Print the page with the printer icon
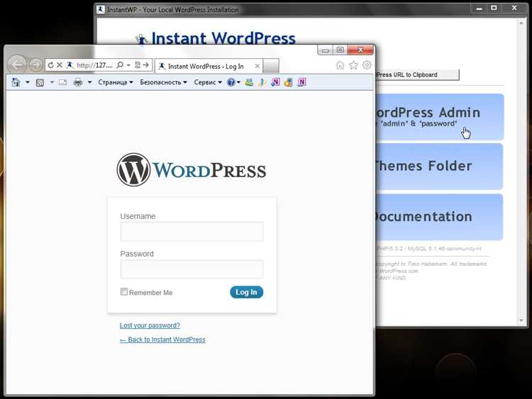 click(78, 82)
